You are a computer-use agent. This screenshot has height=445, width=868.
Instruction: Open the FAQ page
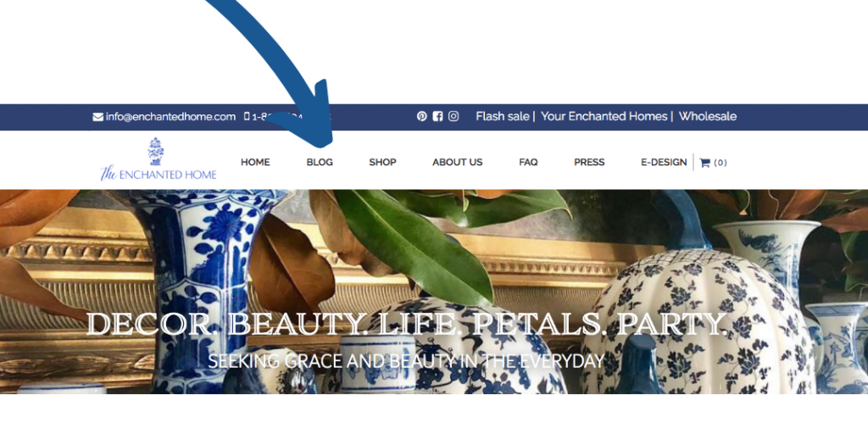click(528, 162)
